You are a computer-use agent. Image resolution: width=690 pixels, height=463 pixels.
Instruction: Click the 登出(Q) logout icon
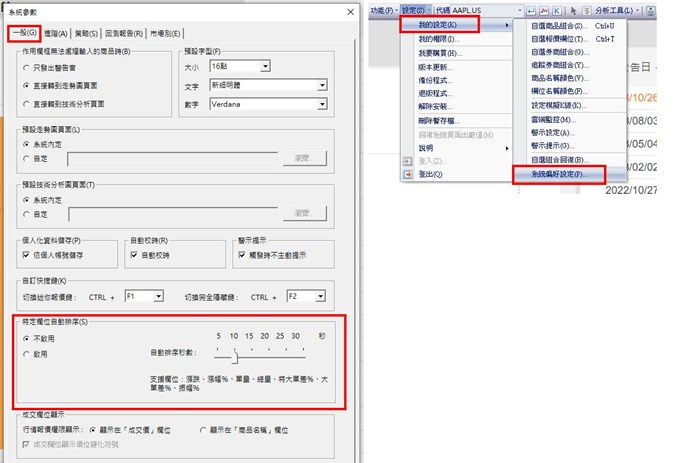click(x=408, y=174)
